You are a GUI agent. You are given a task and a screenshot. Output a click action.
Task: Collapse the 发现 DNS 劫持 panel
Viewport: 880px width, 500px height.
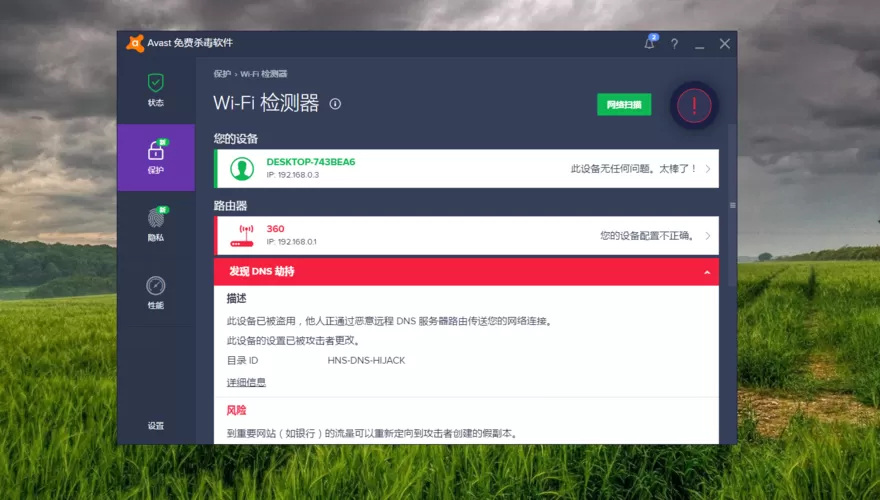[x=707, y=272]
